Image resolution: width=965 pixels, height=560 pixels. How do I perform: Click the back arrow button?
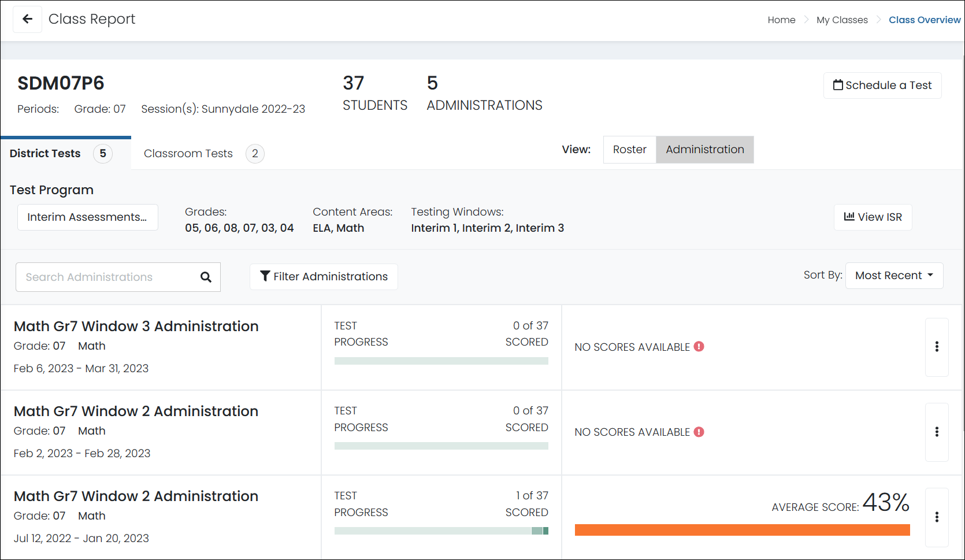click(x=27, y=19)
